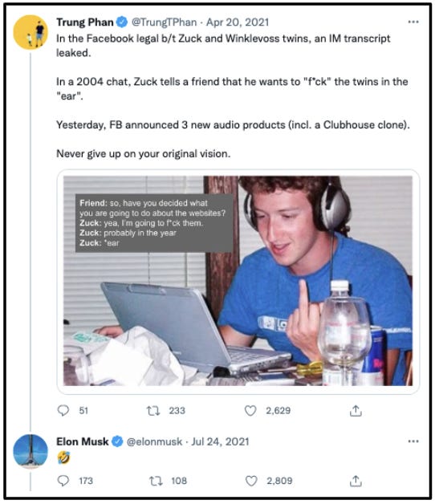Share Elon Musk's reply
This screenshot has width=435, height=504.
coord(356,481)
